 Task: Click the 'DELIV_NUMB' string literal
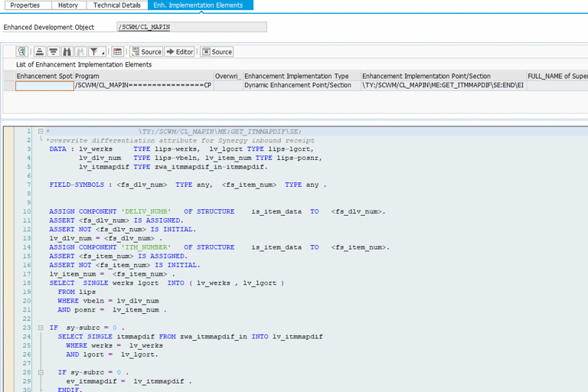146,211
